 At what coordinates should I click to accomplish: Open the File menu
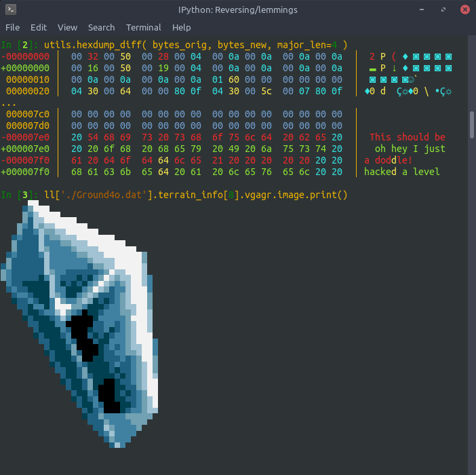(x=12, y=28)
